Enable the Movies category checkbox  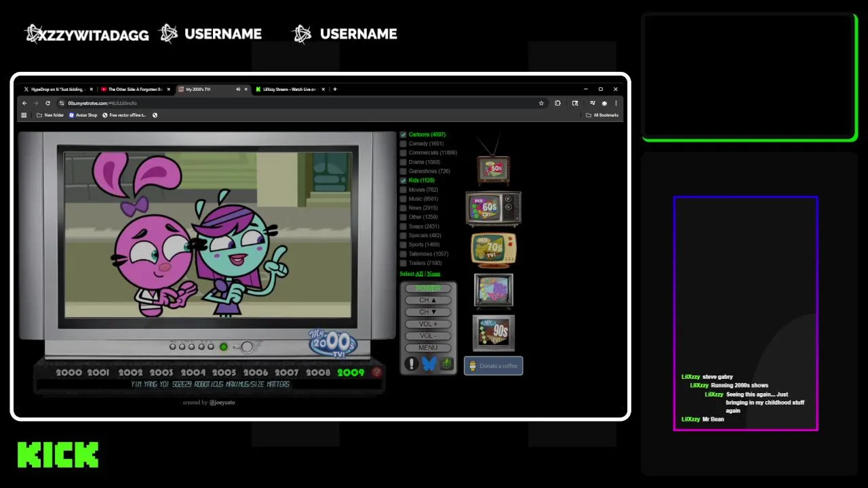[403, 190]
